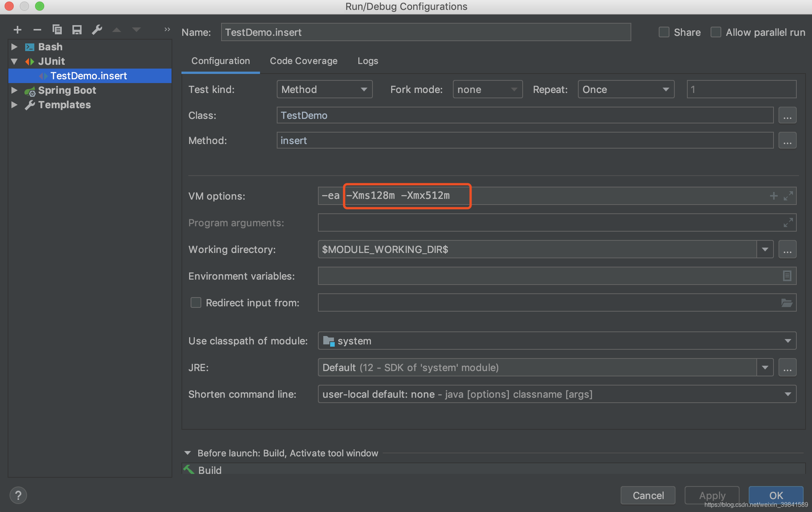Expand the JUnit configuration tree item
Viewport: 812px width, 512px height.
pyautogui.click(x=13, y=61)
